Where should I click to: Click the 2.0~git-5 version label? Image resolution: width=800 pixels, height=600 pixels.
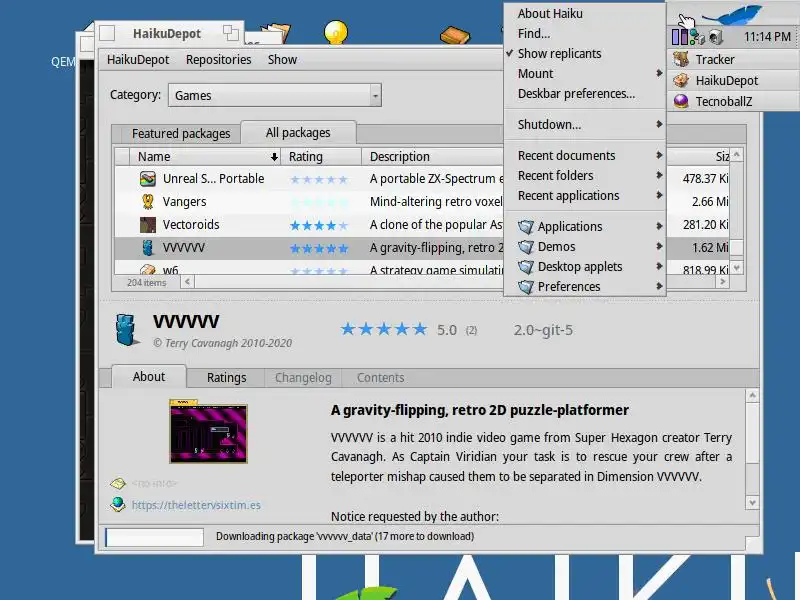pos(543,330)
